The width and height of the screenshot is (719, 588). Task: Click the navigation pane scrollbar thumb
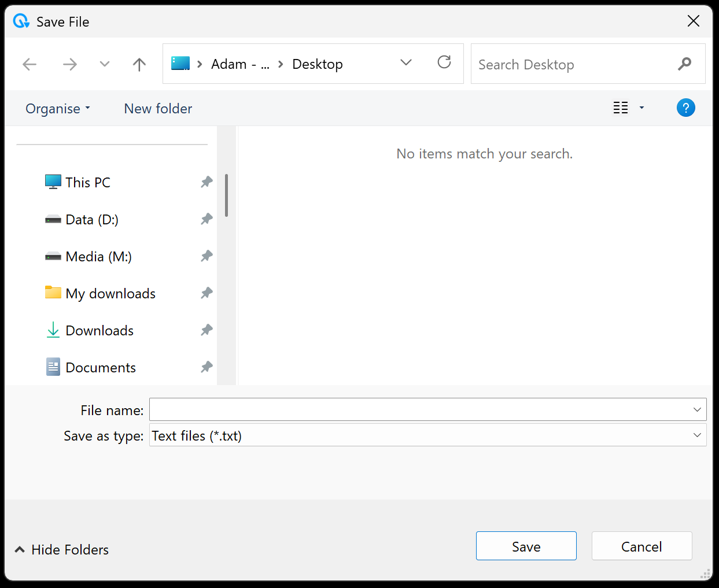pyautogui.click(x=226, y=195)
